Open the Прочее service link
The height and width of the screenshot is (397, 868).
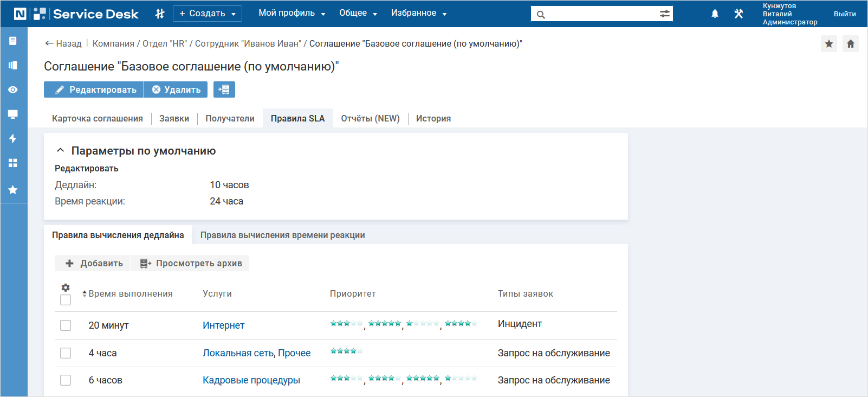(x=294, y=353)
